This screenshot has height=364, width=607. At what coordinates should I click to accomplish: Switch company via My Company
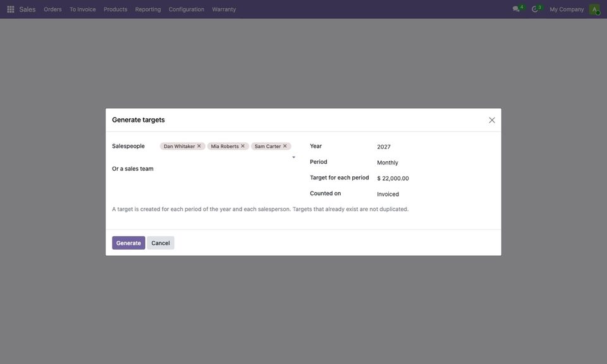click(567, 9)
